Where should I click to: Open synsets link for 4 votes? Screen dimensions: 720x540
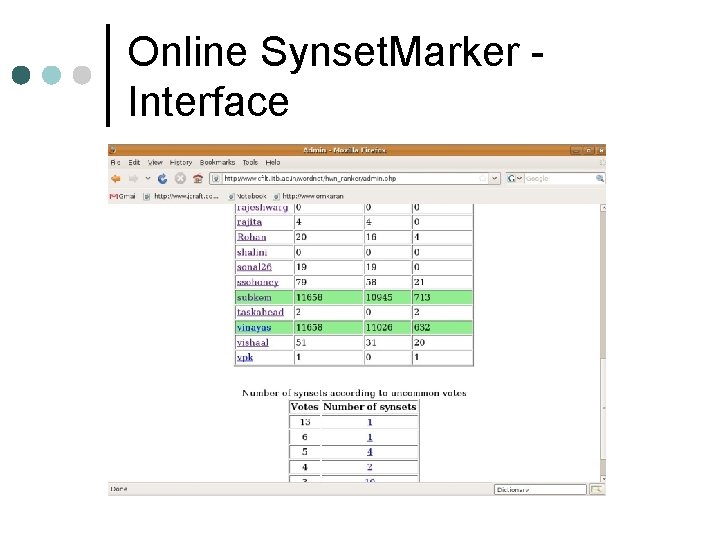click(x=370, y=467)
